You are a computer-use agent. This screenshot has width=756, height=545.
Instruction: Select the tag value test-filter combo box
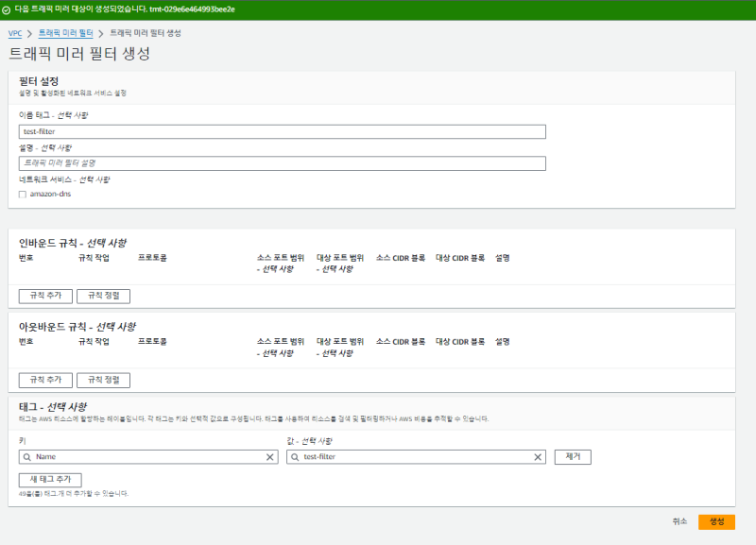point(416,457)
